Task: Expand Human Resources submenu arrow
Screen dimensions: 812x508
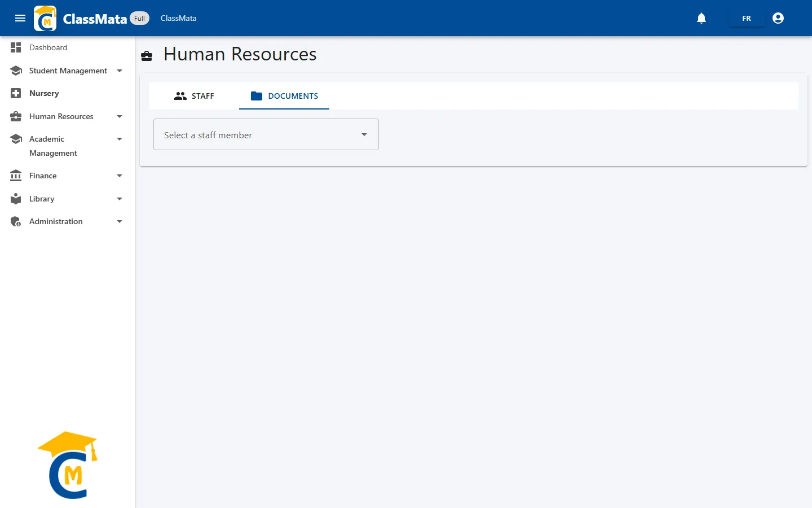Action: click(x=120, y=116)
